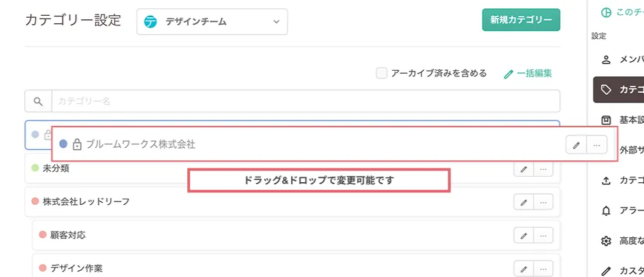Open more options for 株式会社レッドリーフ
Viewport: 644px width, 277px height.
pyautogui.click(x=544, y=202)
